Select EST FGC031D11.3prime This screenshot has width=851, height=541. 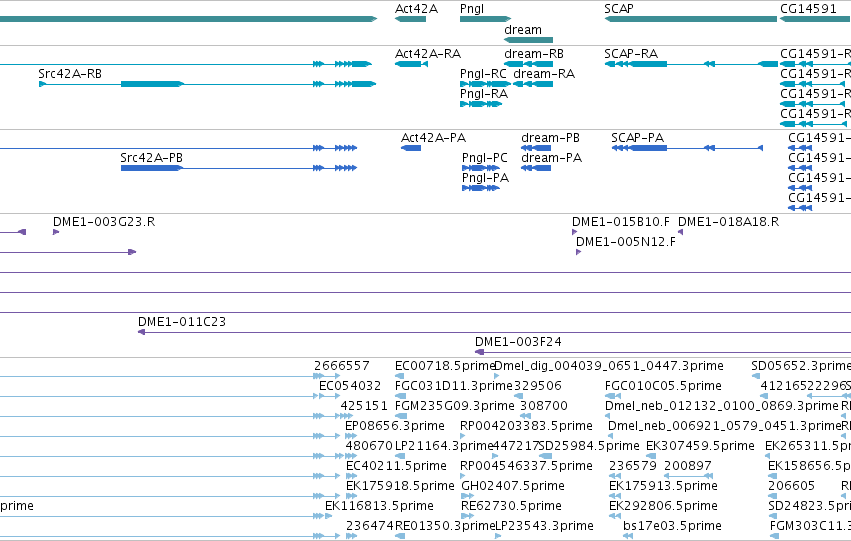(454, 386)
